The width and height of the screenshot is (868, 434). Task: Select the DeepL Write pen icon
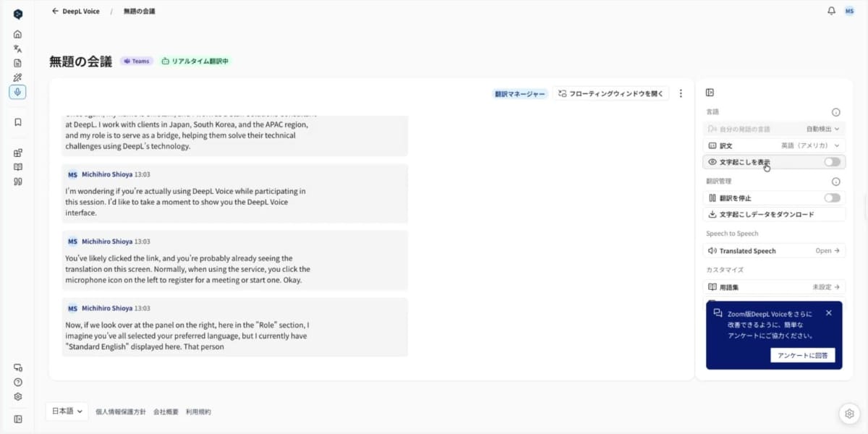tap(17, 77)
